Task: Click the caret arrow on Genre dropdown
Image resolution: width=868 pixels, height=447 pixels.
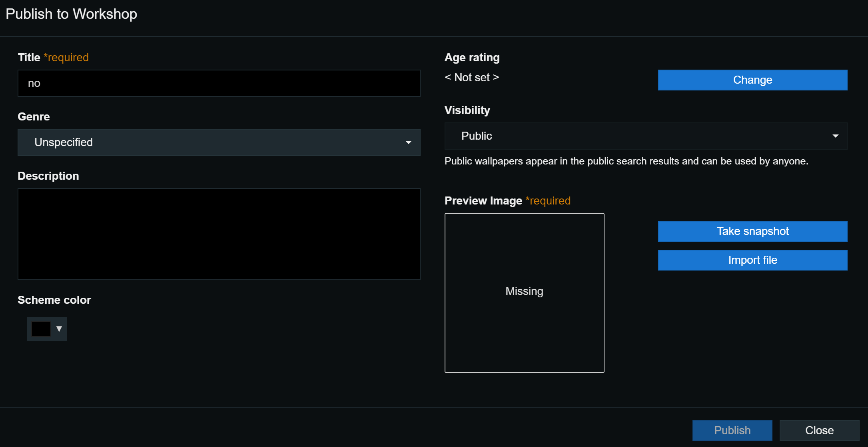Action: pyautogui.click(x=408, y=142)
